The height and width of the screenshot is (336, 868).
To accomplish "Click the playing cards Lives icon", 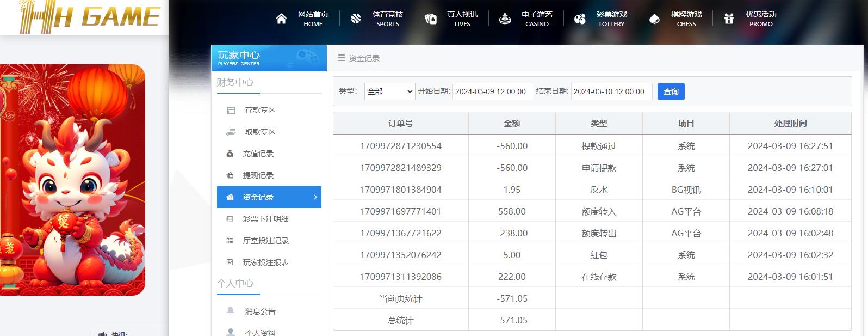I will pos(430,19).
